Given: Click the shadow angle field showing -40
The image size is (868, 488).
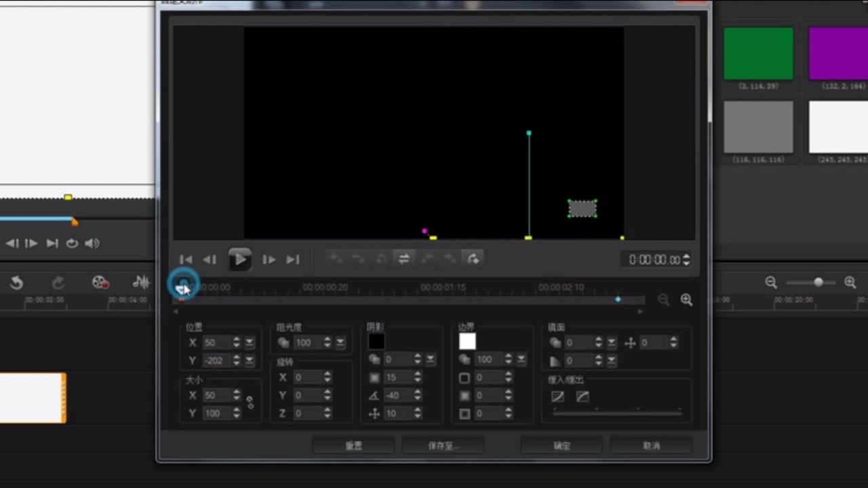Looking at the screenshot, I should pos(397,395).
